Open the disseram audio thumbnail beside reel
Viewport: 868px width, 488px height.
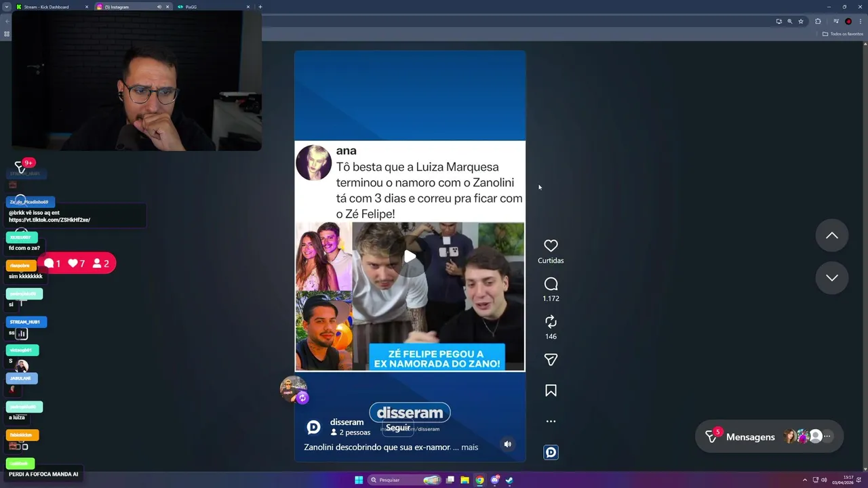(x=551, y=452)
